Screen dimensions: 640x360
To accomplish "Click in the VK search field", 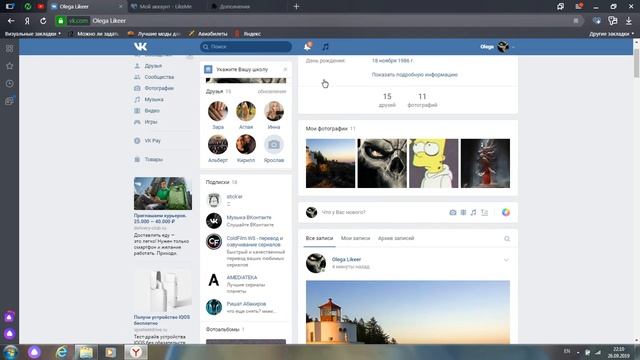I will pos(246,47).
